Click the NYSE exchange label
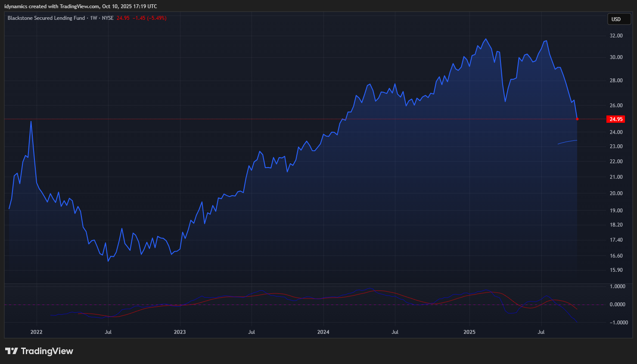 pos(108,18)
